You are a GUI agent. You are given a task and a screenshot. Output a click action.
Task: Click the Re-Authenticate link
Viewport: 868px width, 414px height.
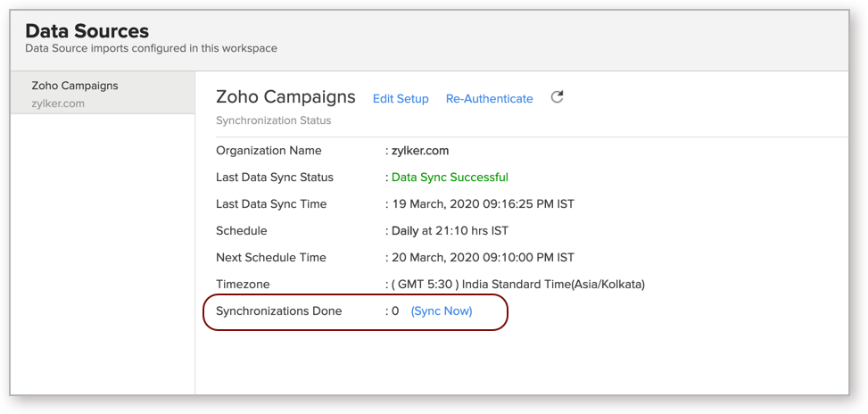[x=489, y=99]
